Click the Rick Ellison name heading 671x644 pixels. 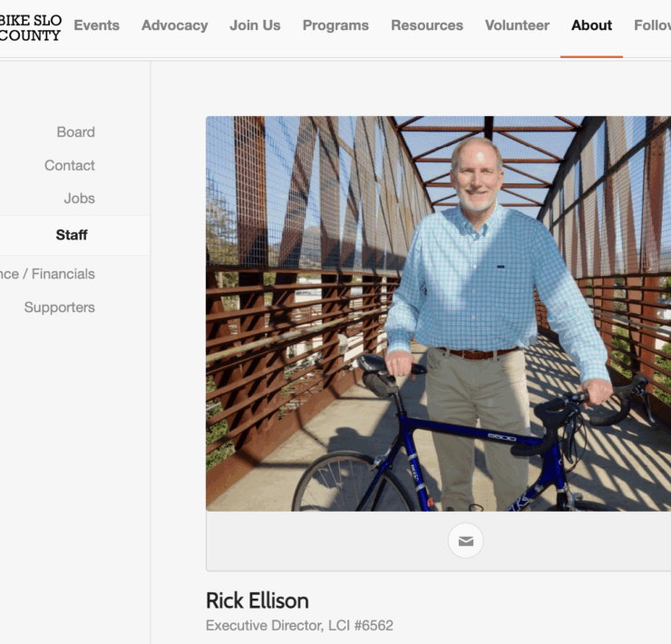tap(258, 600)
